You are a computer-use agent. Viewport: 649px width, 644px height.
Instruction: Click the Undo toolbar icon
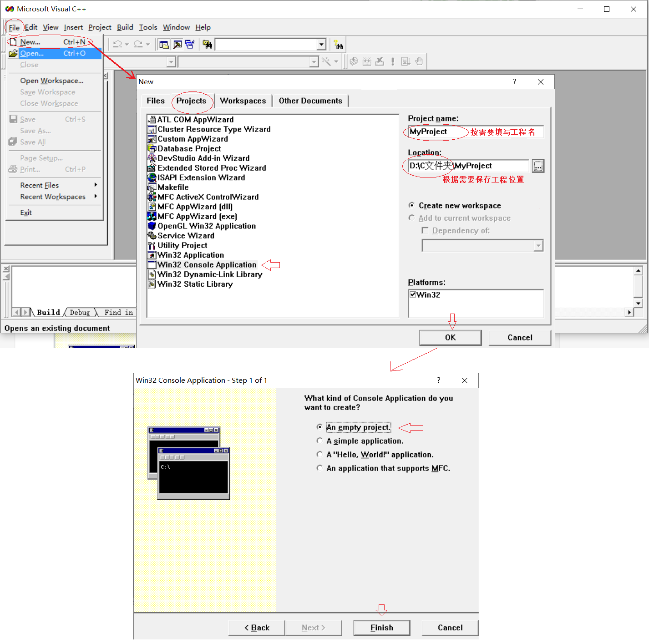[117, 44]
